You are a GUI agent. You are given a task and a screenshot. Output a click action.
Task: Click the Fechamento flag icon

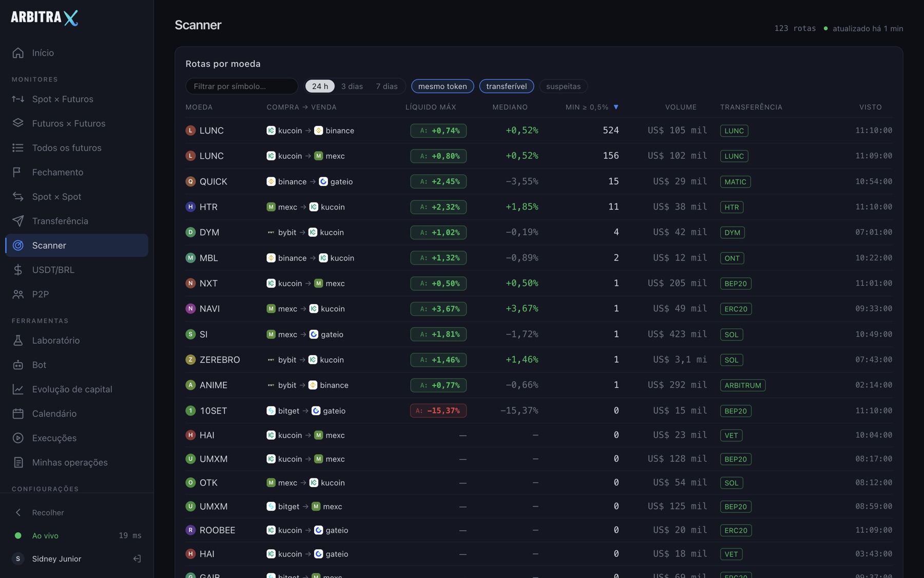click(x=18, y=172)
